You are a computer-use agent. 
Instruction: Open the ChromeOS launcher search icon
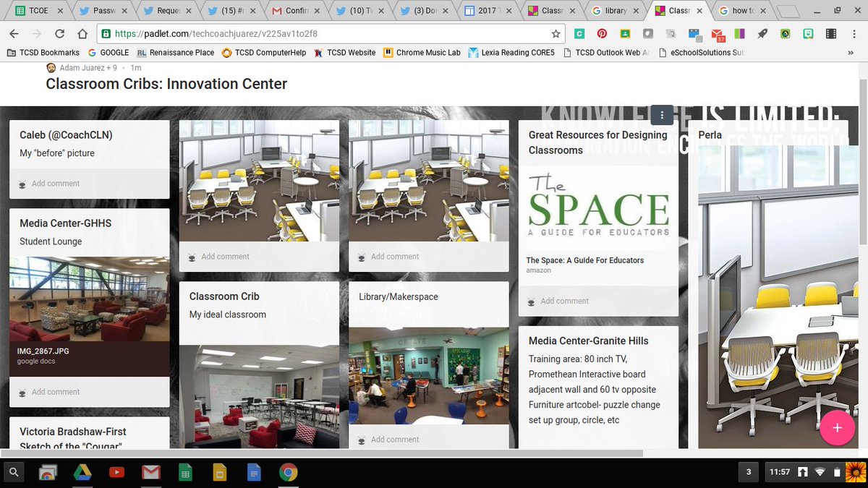(14, 473)
